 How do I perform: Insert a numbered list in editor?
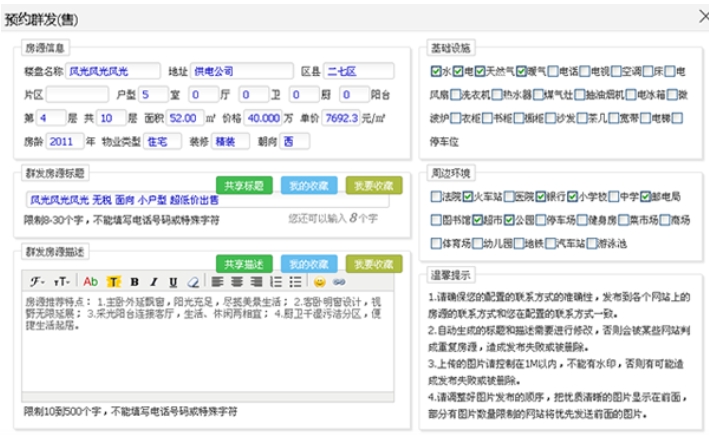coord(277,282)
